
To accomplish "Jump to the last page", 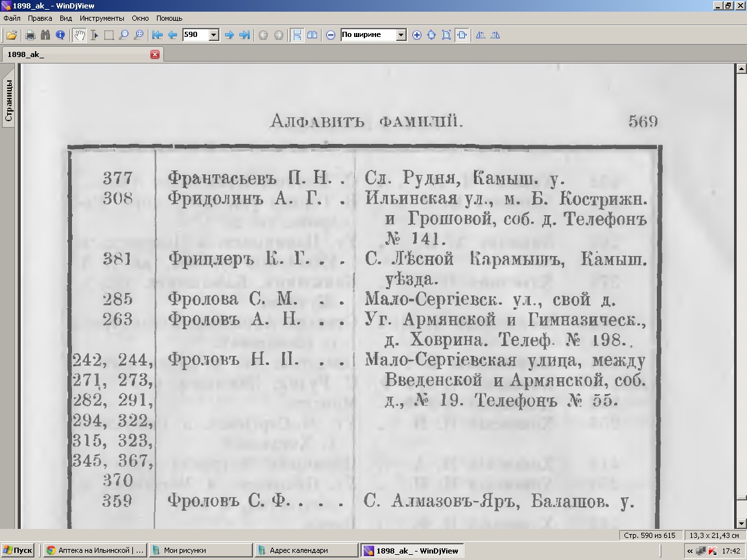I will pos(244,35).
